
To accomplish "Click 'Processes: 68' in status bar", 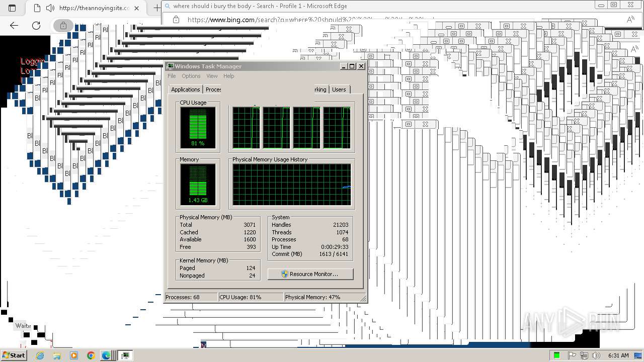I will point(191,297).
